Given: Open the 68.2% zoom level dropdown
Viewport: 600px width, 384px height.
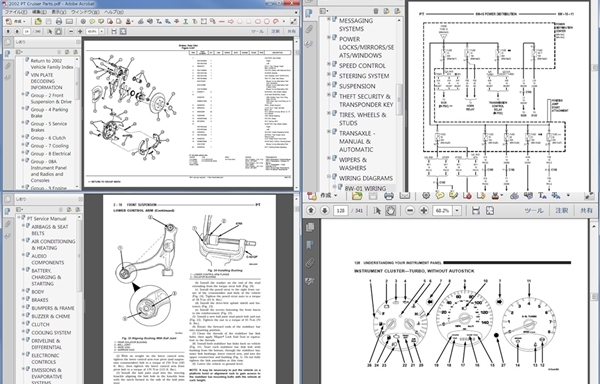Looking at the screenshot, I should pos(457,210).
